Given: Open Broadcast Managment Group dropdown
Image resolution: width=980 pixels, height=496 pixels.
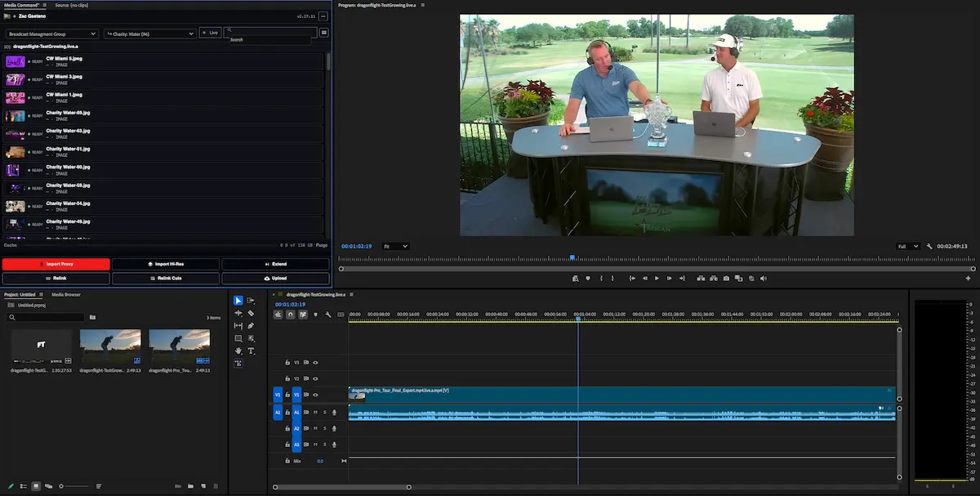Looking at the screenshot, I should pos(52,34).
